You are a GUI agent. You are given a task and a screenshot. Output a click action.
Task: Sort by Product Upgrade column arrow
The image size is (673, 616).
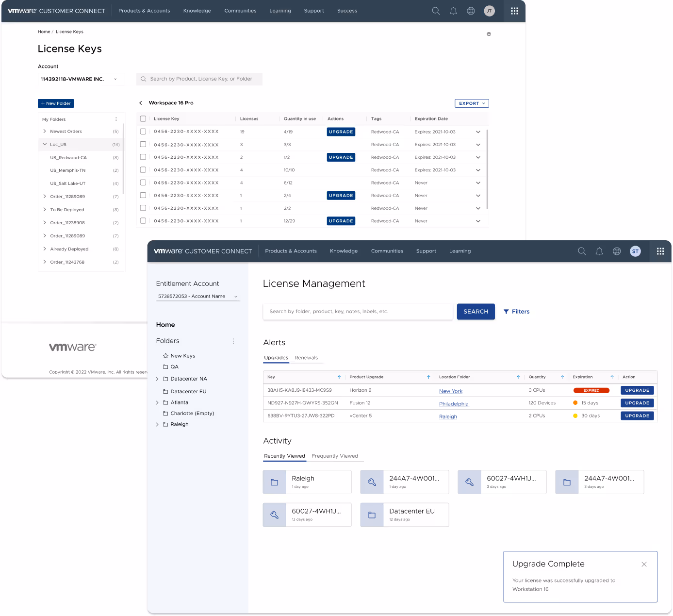[x=428, y=377]
